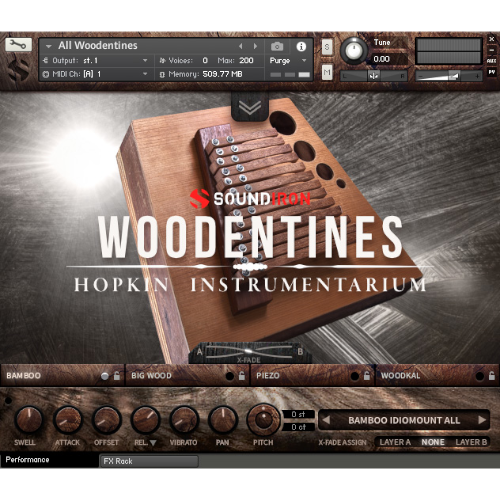Click the Pitch knob
This screenshot has height=500, width=500.
click(263, 419)
